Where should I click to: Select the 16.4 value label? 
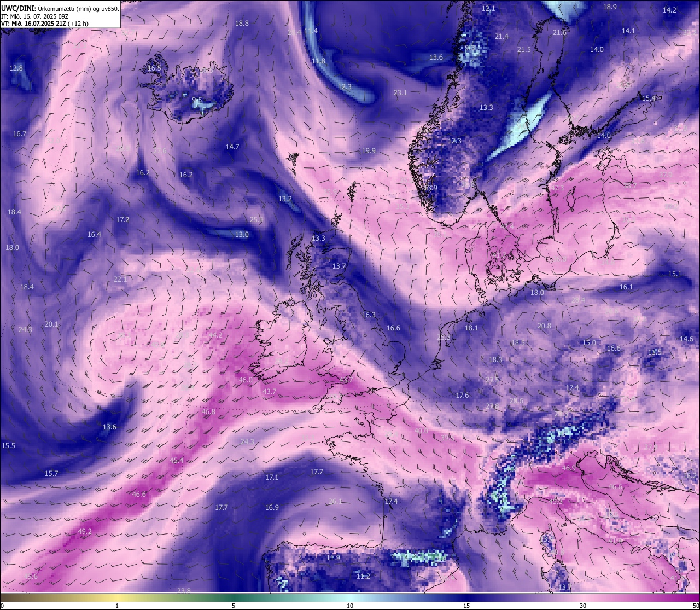pos(94,235)
